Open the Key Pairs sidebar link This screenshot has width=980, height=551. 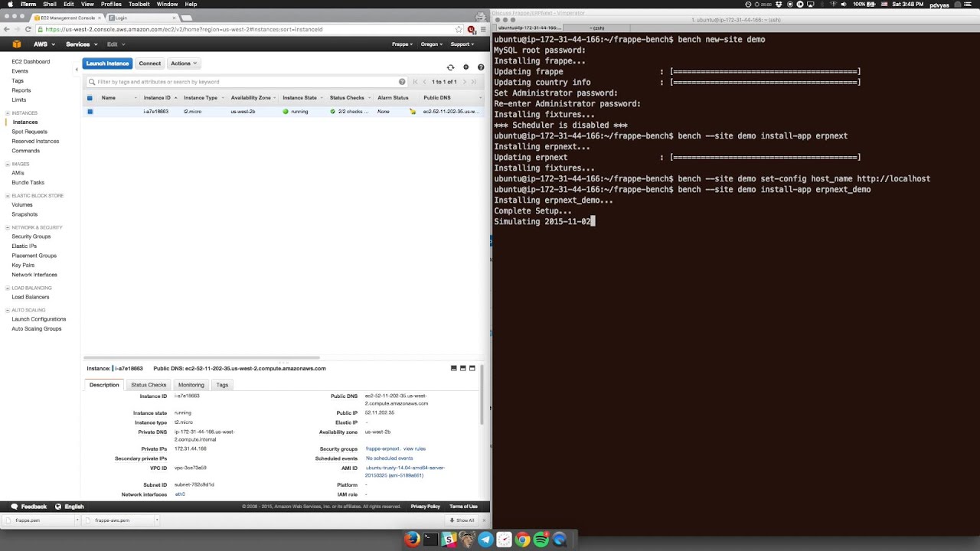click(23, 266)
